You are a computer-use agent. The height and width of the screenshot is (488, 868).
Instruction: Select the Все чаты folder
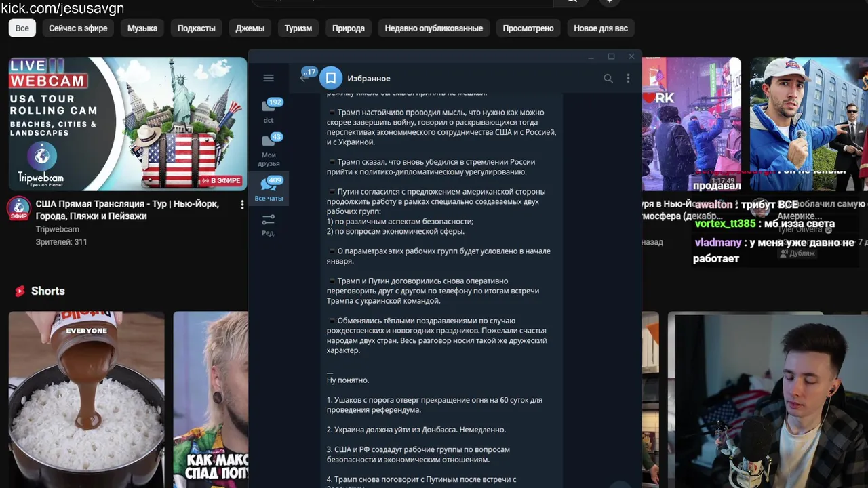pyautogui.click(x=269, y=189)
